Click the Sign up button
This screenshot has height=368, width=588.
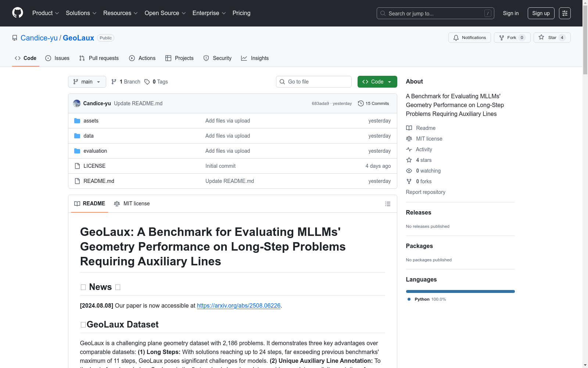541,13
